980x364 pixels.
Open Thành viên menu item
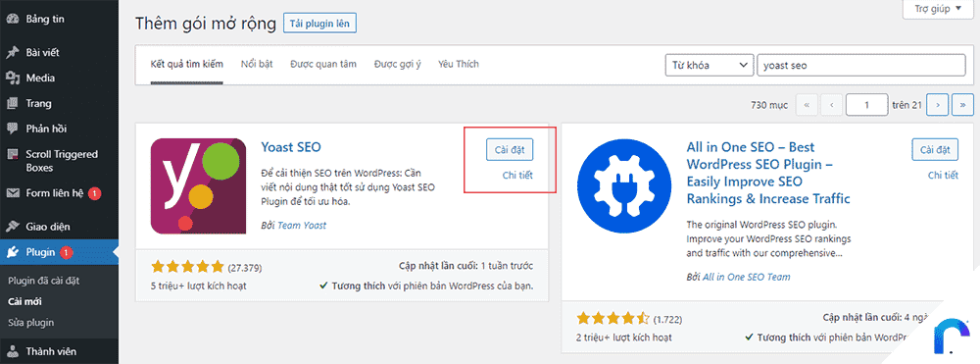tap(51, 351)
